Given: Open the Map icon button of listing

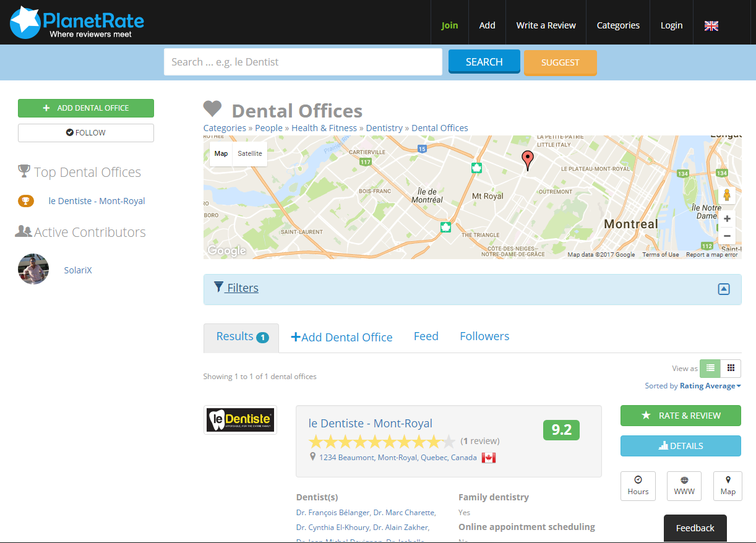Looking at the screenshot, I should (728, 485).
